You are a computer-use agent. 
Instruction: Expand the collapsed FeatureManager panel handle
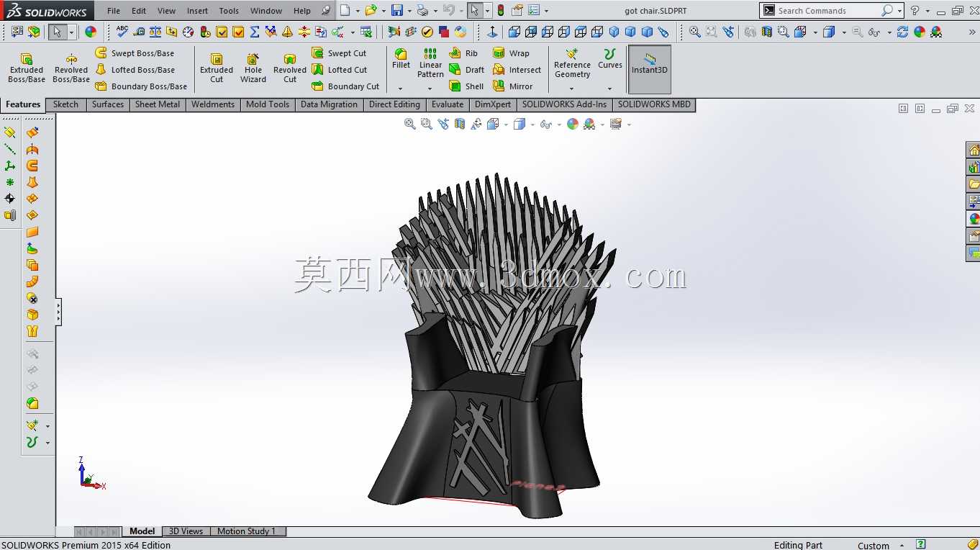point(58,312)
